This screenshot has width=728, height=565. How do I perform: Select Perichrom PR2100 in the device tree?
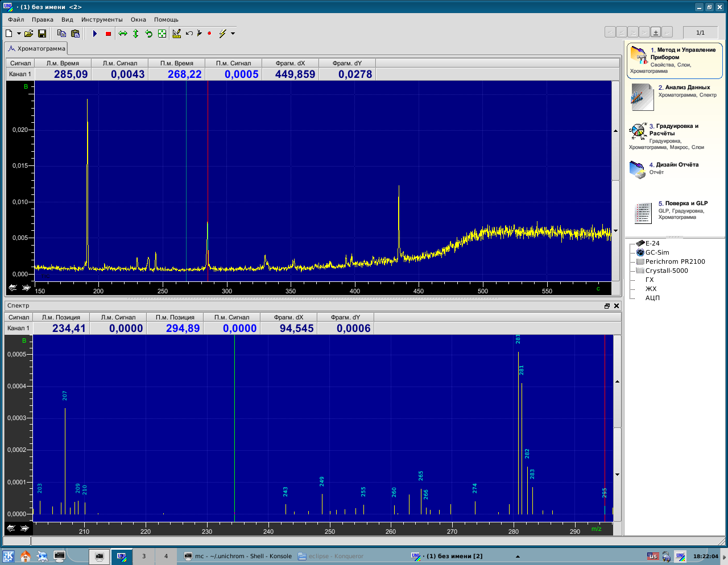675,261
